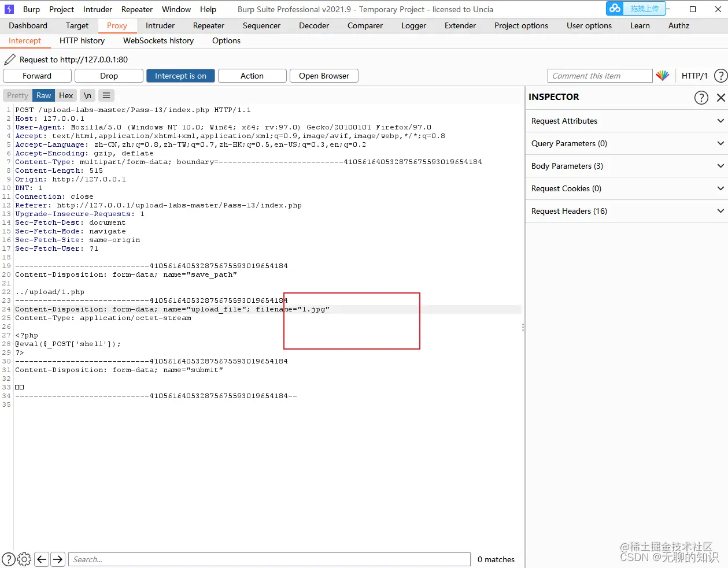The width and height of the screenshot is (728, 568).
Task: Click the Comment this item field
Action: coord(600,76)
